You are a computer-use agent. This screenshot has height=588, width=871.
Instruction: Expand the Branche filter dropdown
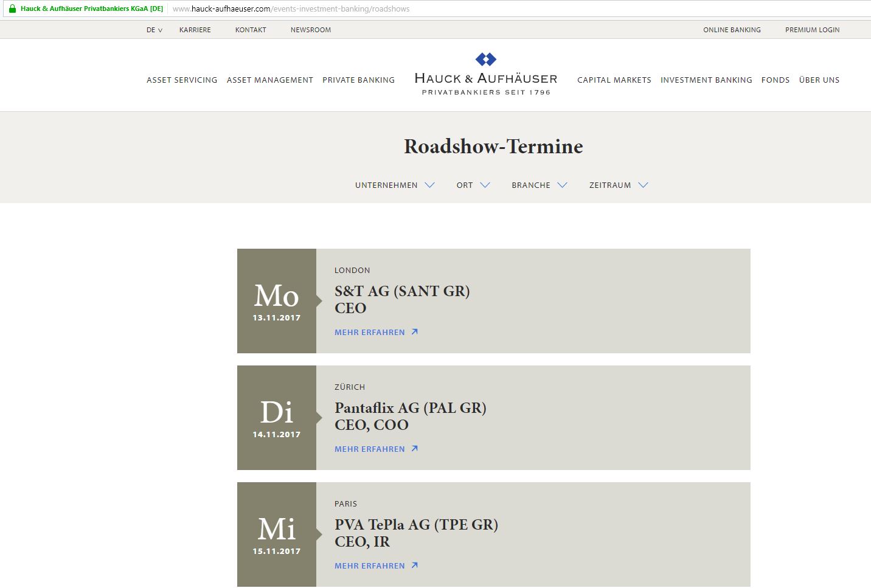540,185
